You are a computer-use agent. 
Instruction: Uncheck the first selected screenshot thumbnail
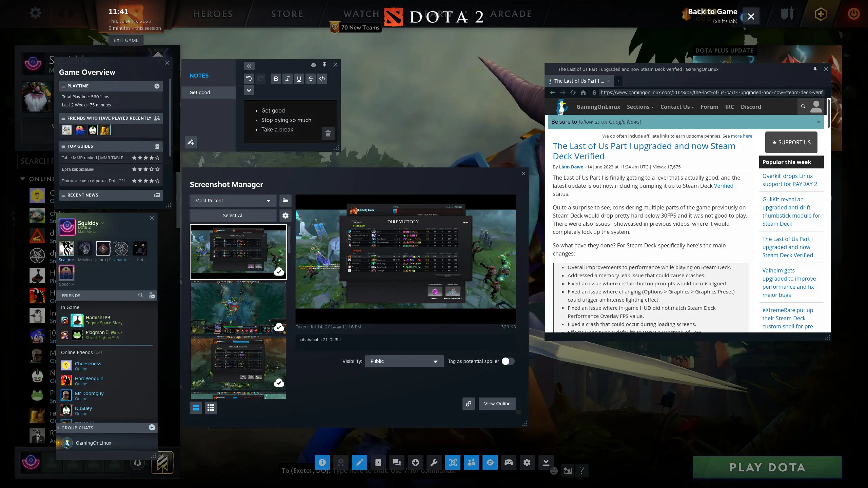(x=279, y=271)
